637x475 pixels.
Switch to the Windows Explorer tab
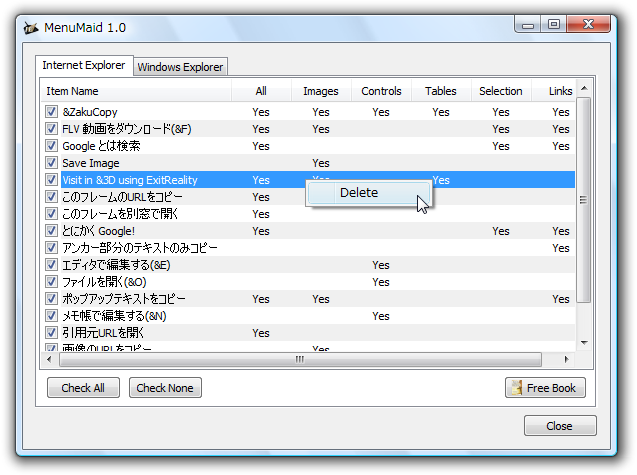tap(180, 67)
